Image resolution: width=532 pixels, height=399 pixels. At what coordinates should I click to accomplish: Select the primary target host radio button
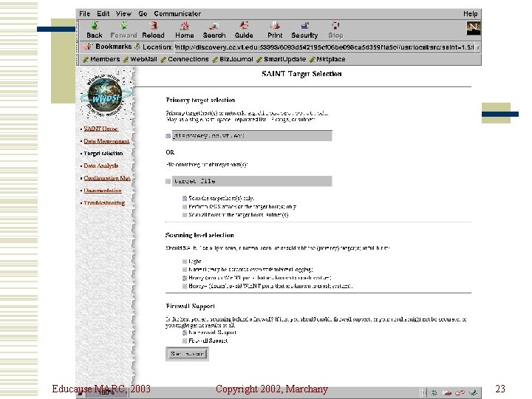(x=168, y=136)
